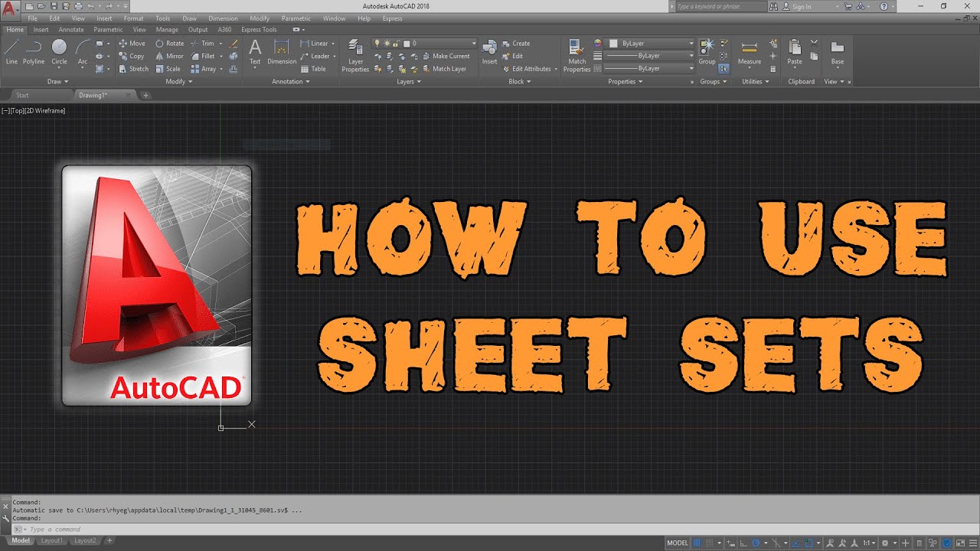
Task: Toggle isometric drafting in status bar
Action: click(x=776, y=543)
